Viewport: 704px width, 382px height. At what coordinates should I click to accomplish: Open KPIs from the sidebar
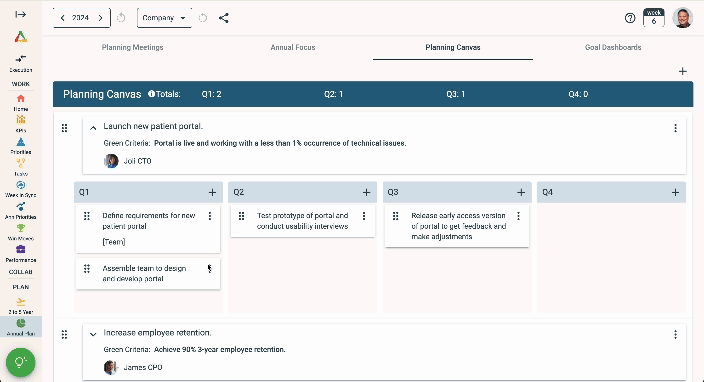click(21, 124)
